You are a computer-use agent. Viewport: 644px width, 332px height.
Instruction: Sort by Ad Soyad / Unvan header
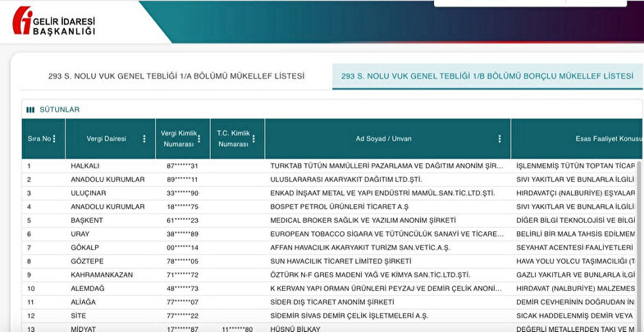pos(384,139)
